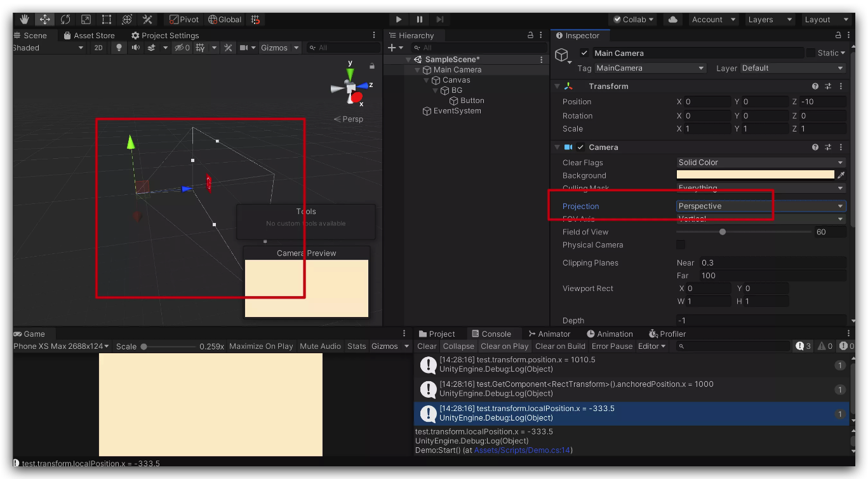
Task: Open Hierarchy panel options menu
Action: (540, 36)
